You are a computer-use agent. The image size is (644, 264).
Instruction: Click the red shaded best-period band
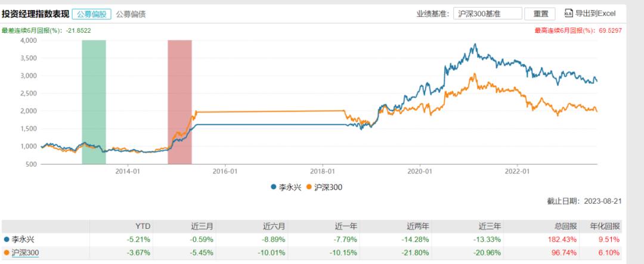point(179,101)
